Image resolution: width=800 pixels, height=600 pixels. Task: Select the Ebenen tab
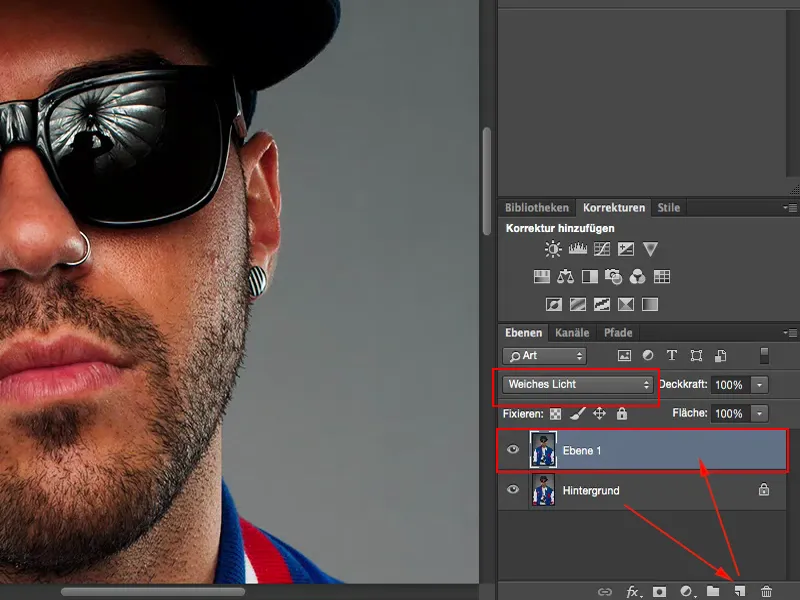[523, 333]
